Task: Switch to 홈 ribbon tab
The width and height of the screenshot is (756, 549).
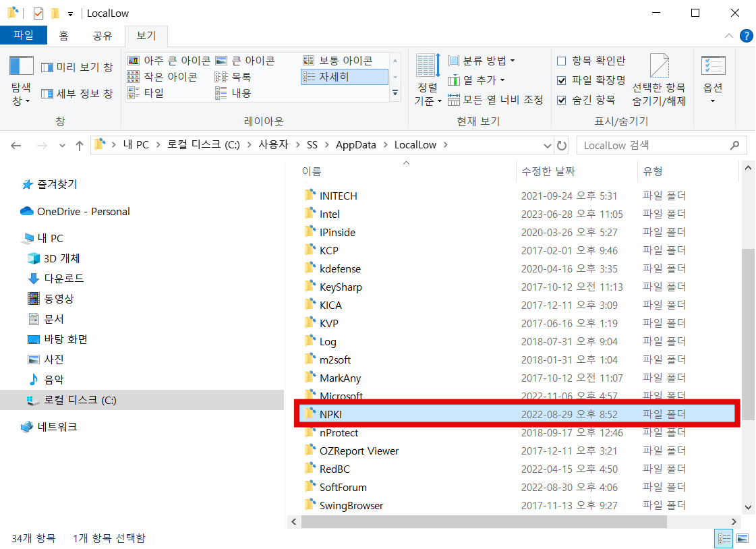Action: [63, 36]
